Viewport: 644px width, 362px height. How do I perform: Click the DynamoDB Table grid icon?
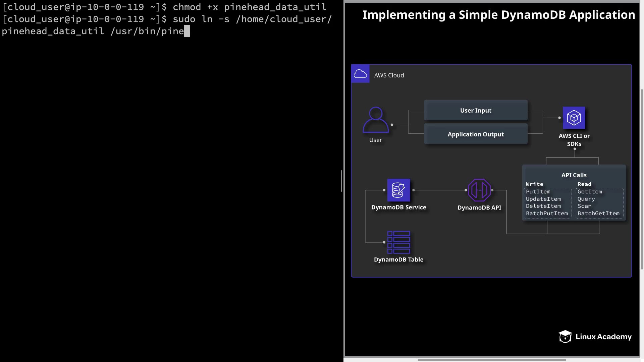[398, 242]
